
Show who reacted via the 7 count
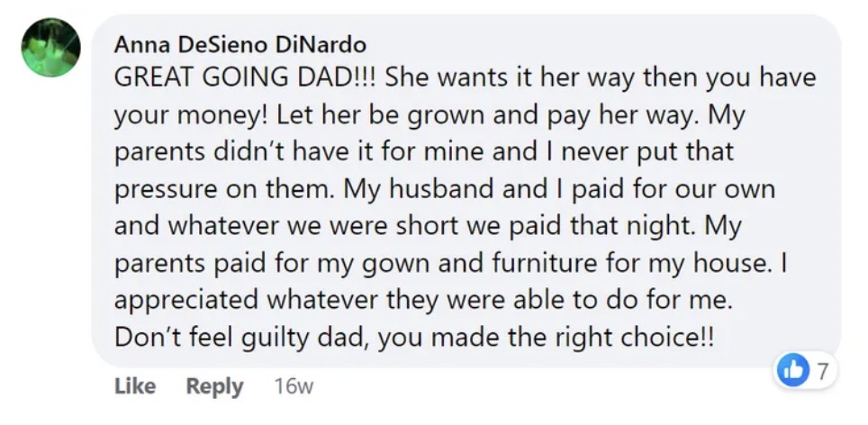[820, 370]
